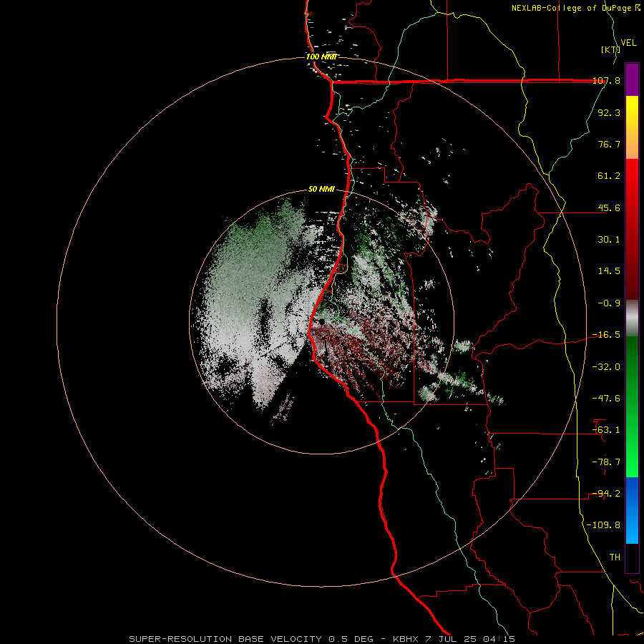The image size is (644, 644).
Task: Click the 107.8 scale value
Action: pyautogui.click(x=606, y=80)
